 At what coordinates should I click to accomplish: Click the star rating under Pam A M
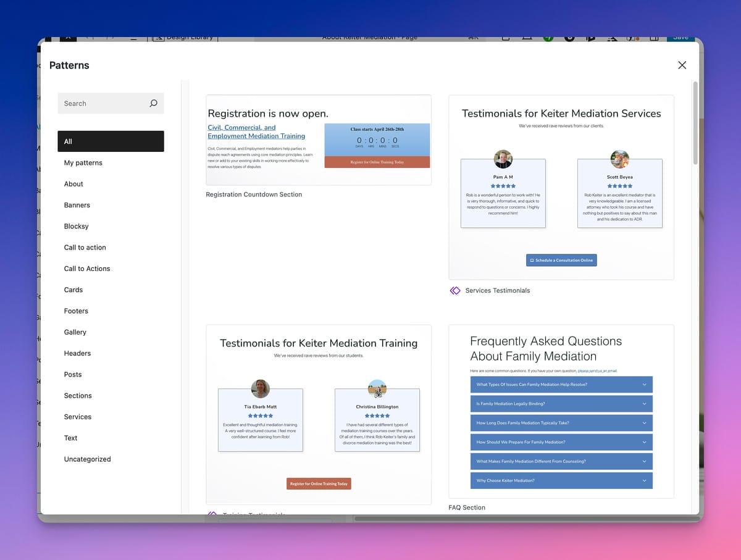503,186
